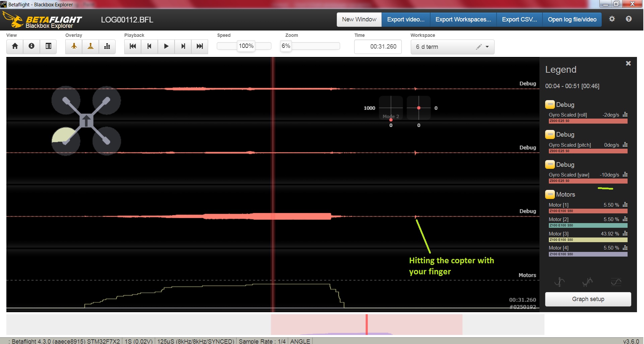Viewport: 644px width, 344px height.
Task: Toggle the analyser overlay
Action: tap(107, 47)
